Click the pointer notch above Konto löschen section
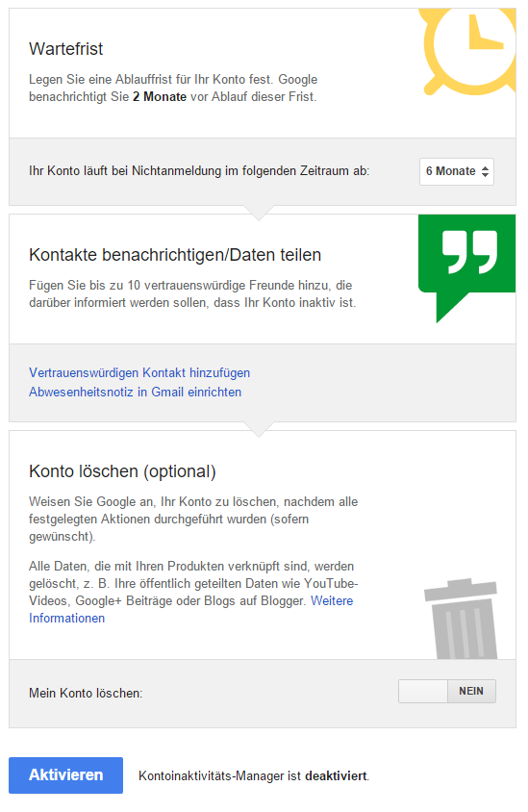528x812 pixels. 259,430
